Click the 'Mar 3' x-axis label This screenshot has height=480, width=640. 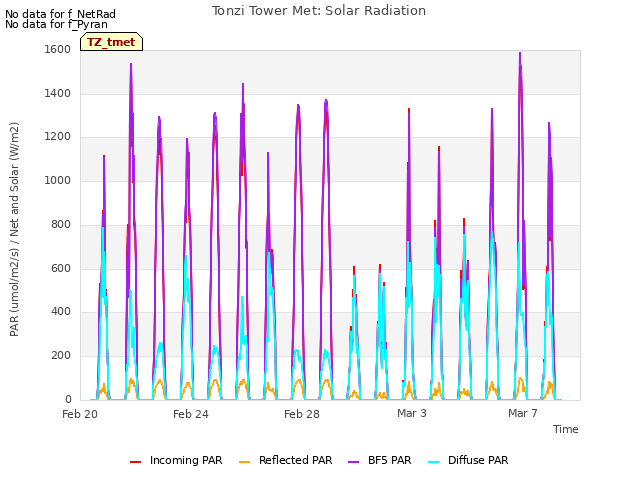coord(412,413)
